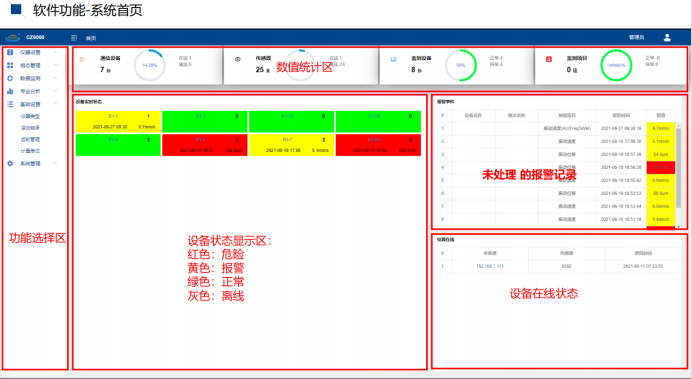Open the green B1-2B device tile
Image resolution: width=692 pixels, height=379 pixels.
point(378,122)
